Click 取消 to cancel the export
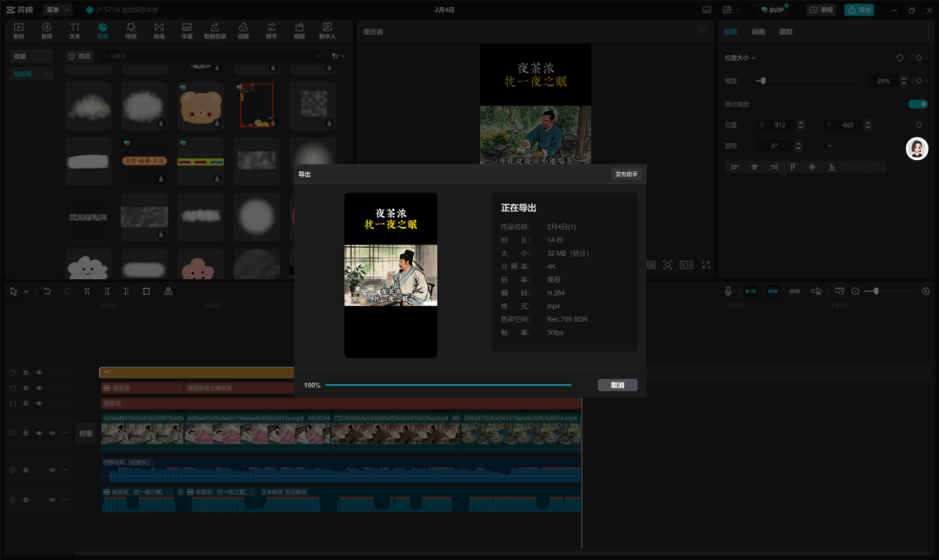The image size is (939, 560). tap(617, 385)
